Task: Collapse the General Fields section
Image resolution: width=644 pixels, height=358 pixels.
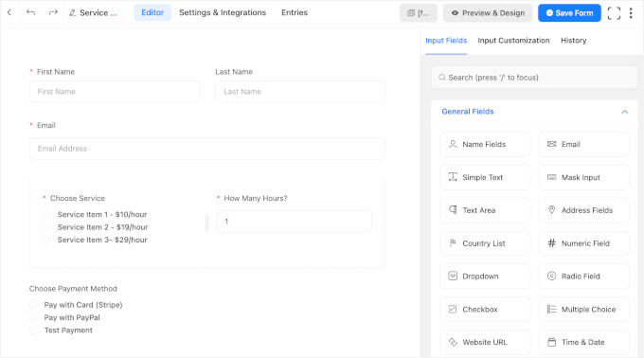Action: point(624,112)
